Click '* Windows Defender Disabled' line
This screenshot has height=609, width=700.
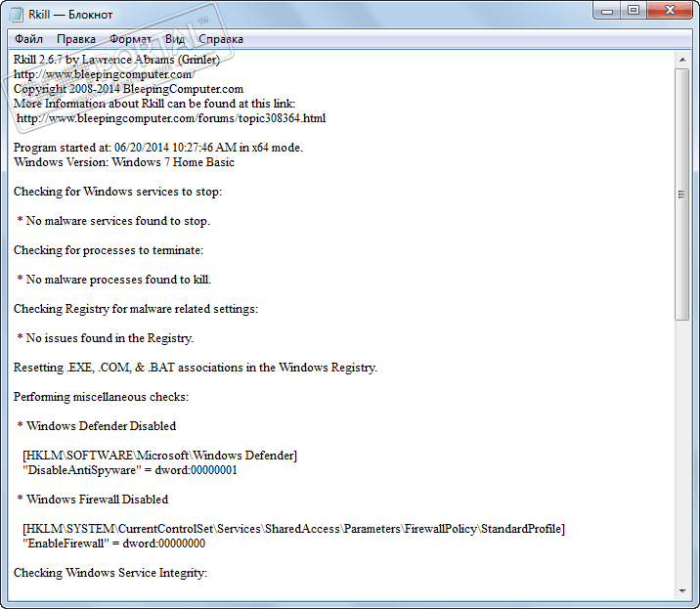click(97, 426)
